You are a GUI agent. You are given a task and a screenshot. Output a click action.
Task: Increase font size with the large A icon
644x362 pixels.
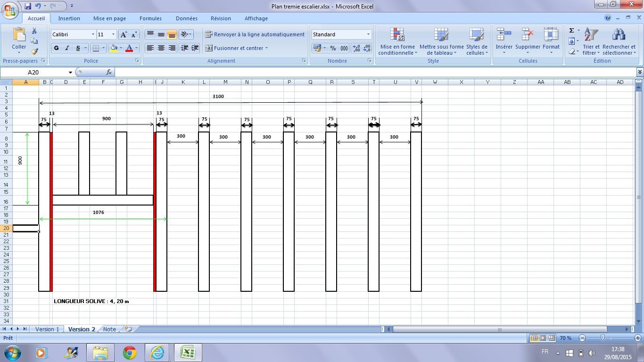[124, 34]
